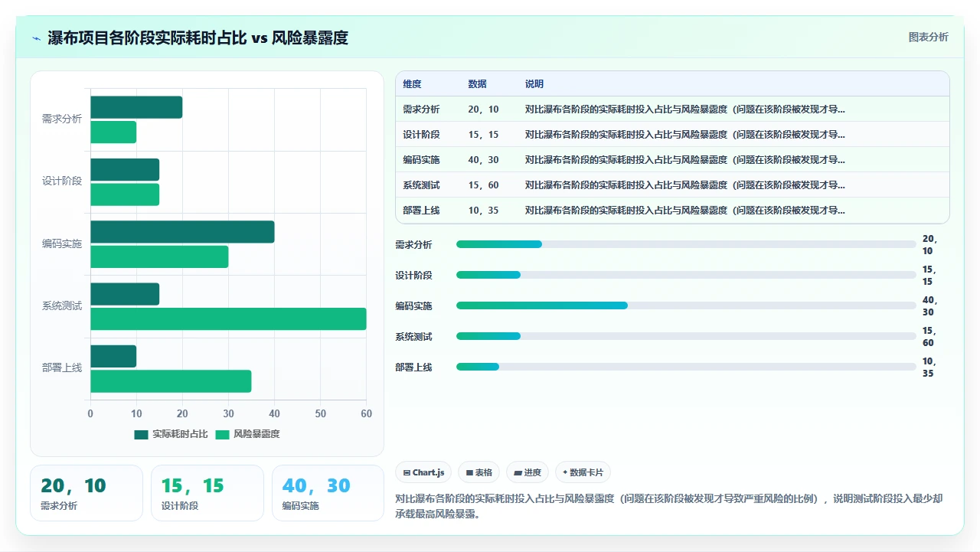Click the 需求分析 progress bar

pyautogui.click(x=686, y=244)
